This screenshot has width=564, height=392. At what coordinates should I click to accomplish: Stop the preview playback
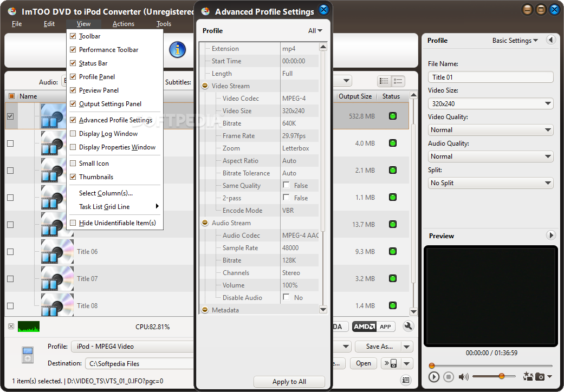[x=448, y=376]
